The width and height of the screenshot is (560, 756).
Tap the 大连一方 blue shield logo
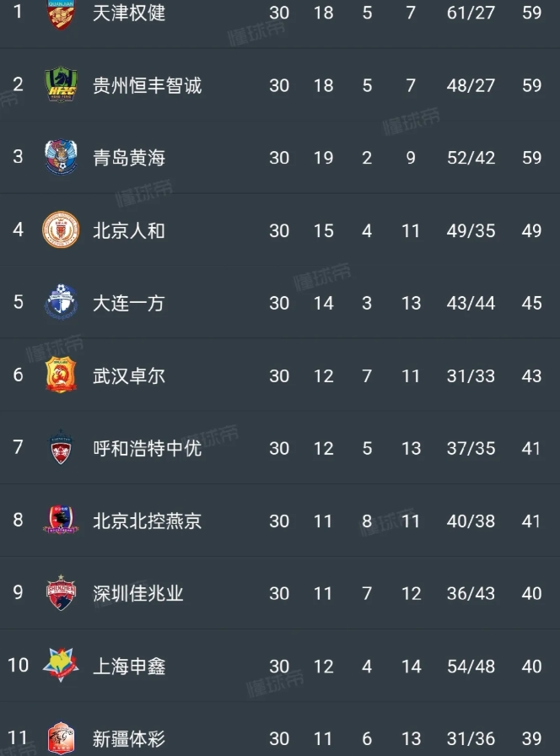coord(61,302)
